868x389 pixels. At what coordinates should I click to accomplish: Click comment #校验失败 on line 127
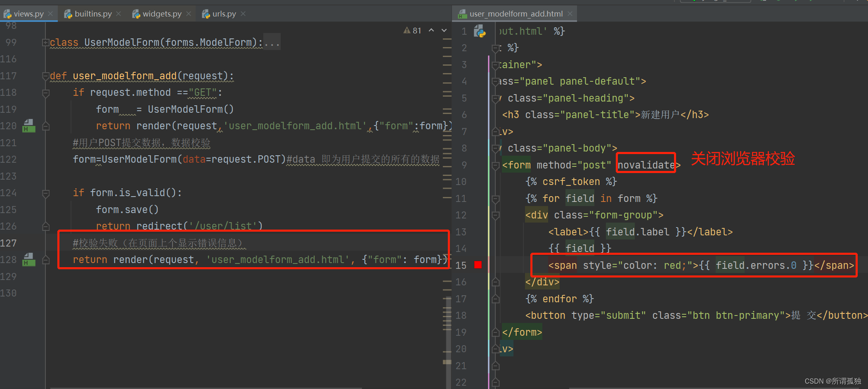(x=159, y=243)
